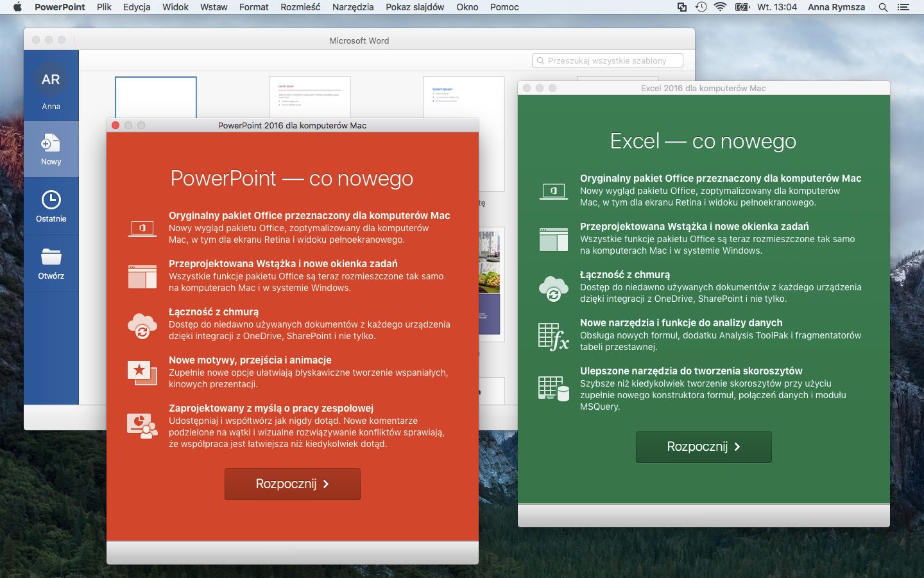Click the ribbon layout icon in Excel window
The image size is (924, 578).
(554, 239)
